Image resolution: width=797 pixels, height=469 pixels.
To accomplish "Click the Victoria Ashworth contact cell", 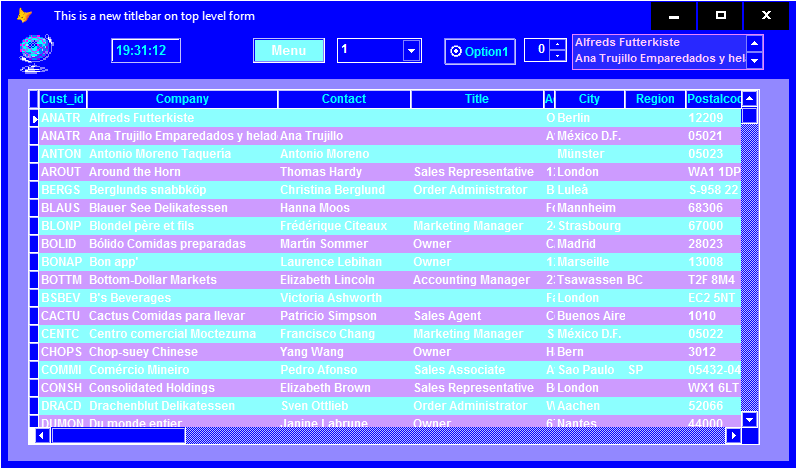I will (x=344, y=298).
